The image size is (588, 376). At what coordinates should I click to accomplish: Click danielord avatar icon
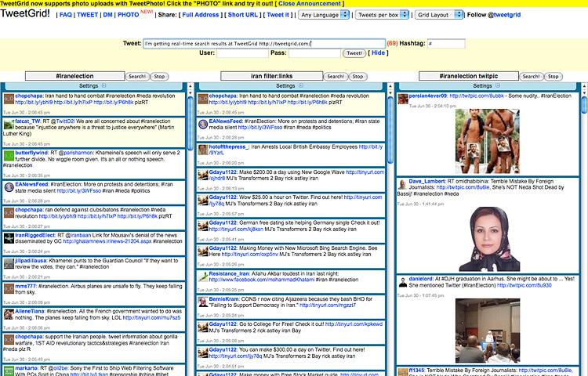point(403,282)
